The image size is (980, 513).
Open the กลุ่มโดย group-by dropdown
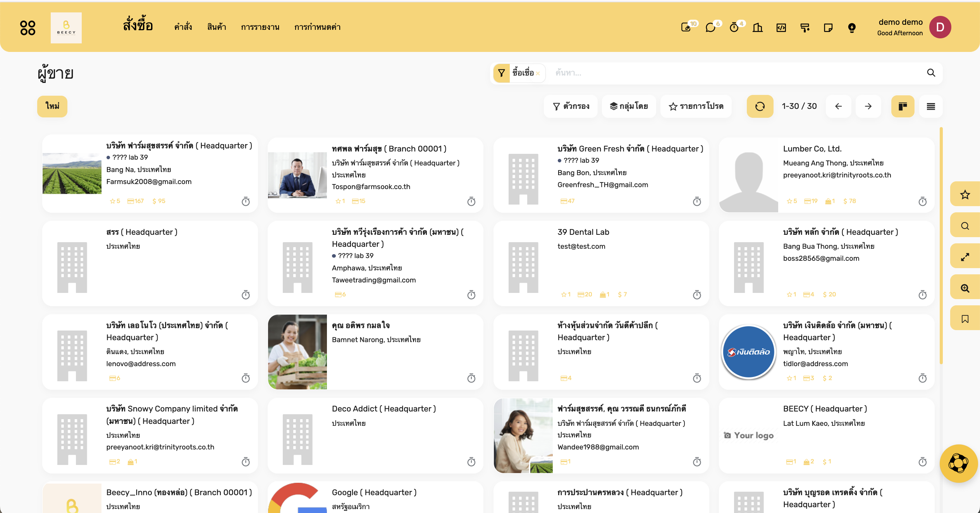click(x=629, y=106)
